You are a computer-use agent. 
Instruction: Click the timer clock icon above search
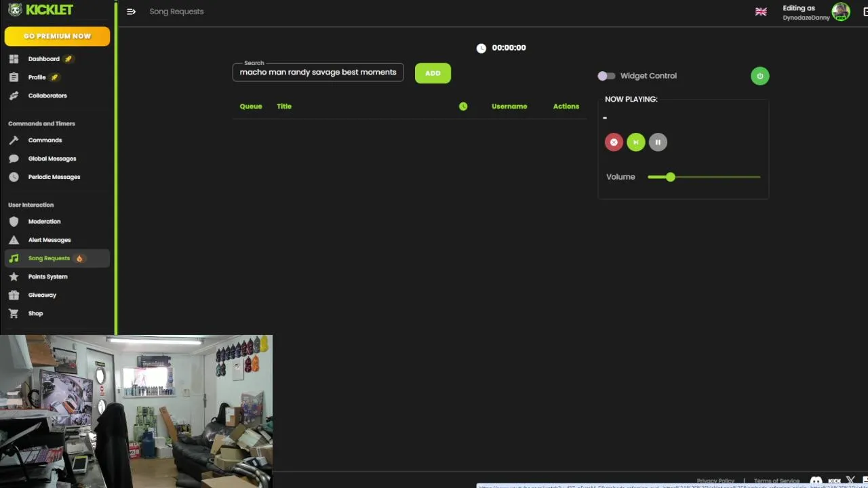point(481,48)
